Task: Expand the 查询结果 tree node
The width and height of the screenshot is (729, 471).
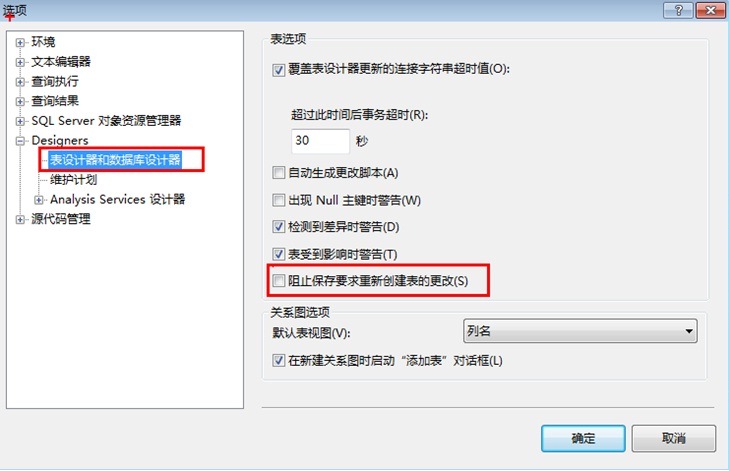Action: click(x=20, y=101)
